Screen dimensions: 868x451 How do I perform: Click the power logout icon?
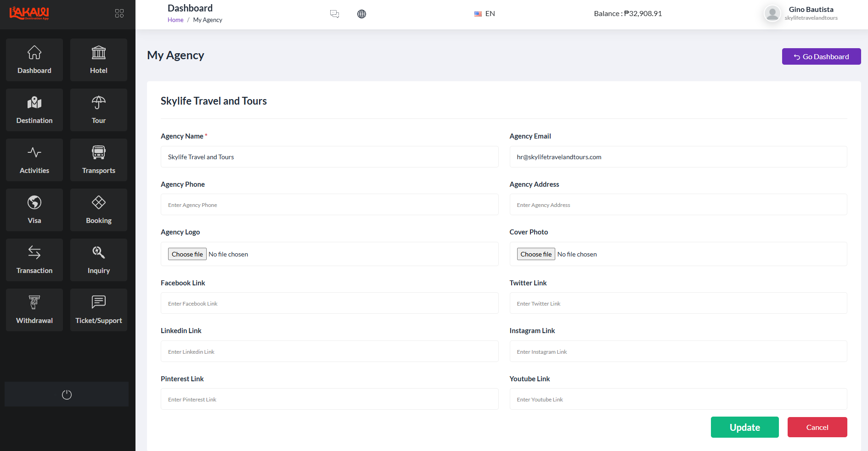coord(67,395)
